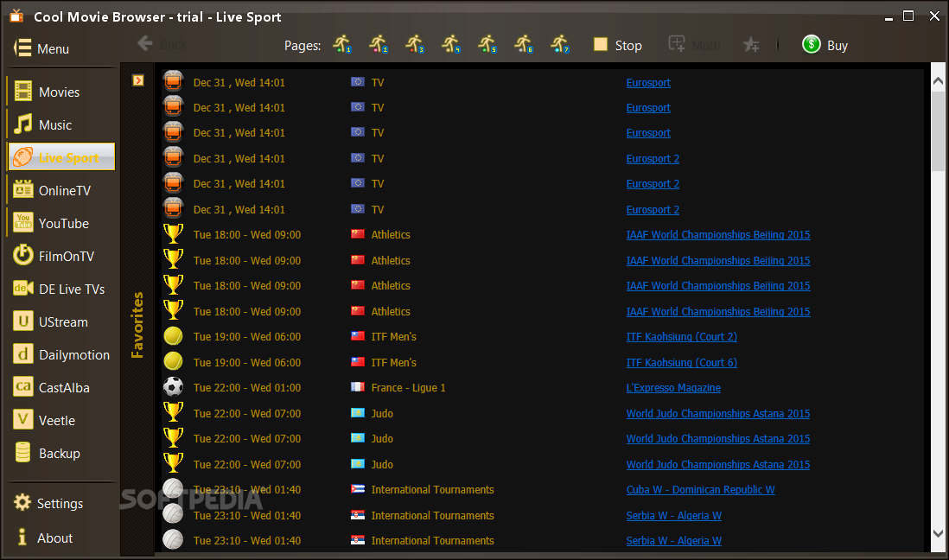Open page 1 of live sport listings
Image resolution: width=949 pixels, height=560 pixels.
pos(342,44)
